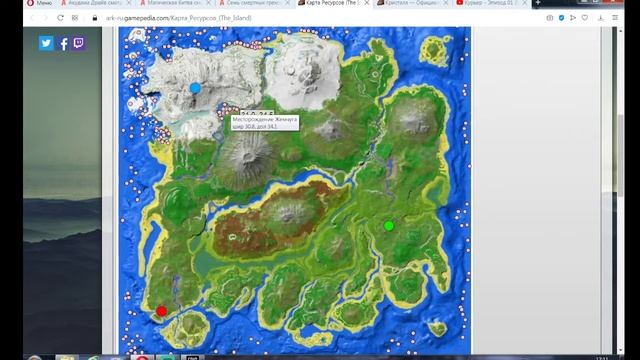
Task: Open the Facebook social link
Action: point(64,44)
